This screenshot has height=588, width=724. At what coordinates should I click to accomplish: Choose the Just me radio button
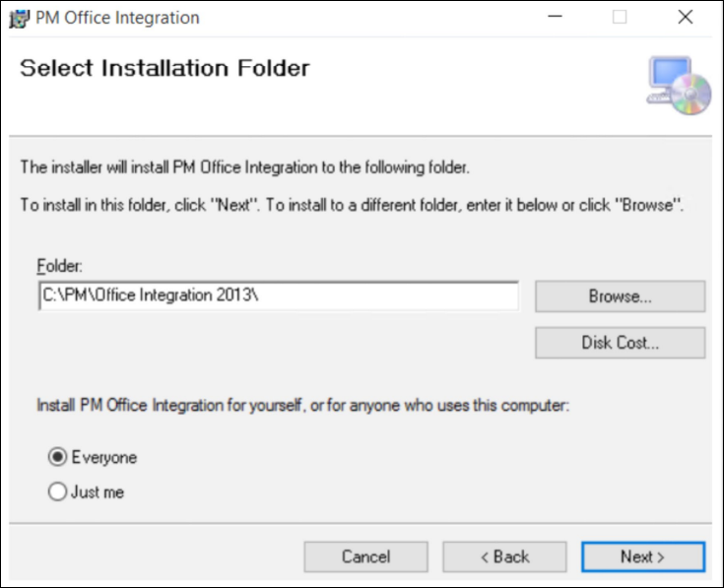(x=57, y=491)
